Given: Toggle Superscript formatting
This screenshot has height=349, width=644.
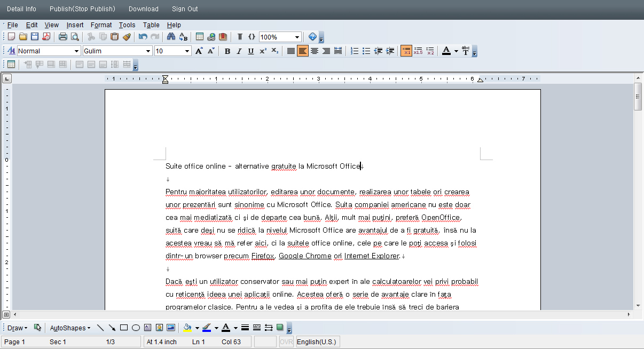Looking at the screenshot, I should coord(263,51).
